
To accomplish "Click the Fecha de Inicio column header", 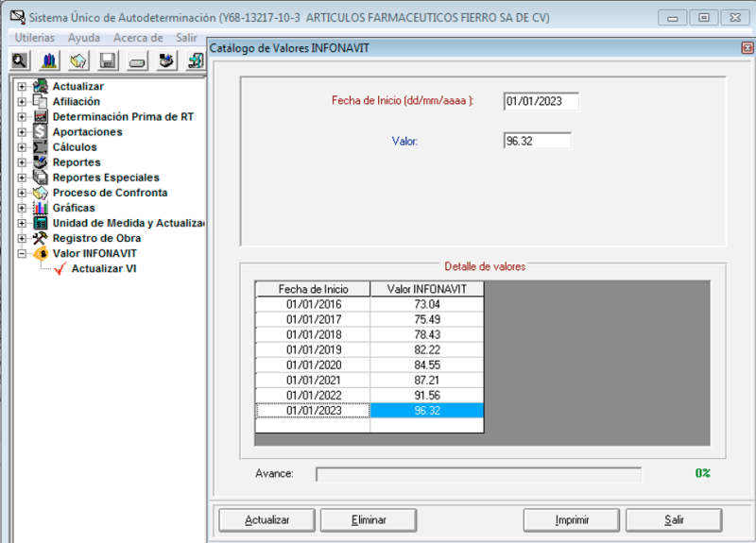I will (x=313, y=289).
